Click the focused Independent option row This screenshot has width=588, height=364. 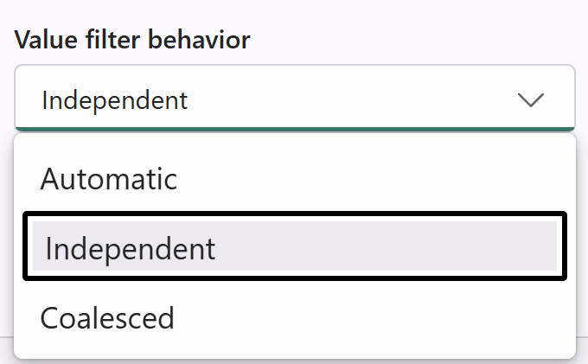click(x=294, y=249)
